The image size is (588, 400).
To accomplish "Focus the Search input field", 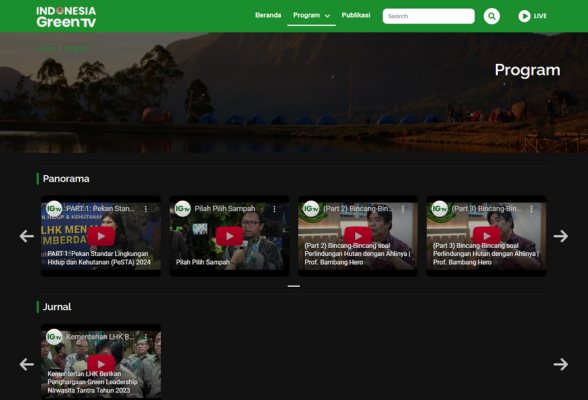I will click(429, 16).
